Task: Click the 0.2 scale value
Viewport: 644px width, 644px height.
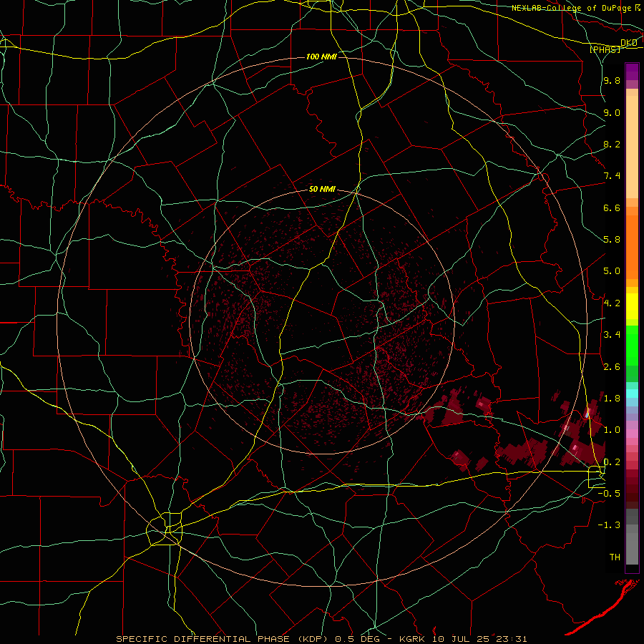Action: [x=612, y=462]
